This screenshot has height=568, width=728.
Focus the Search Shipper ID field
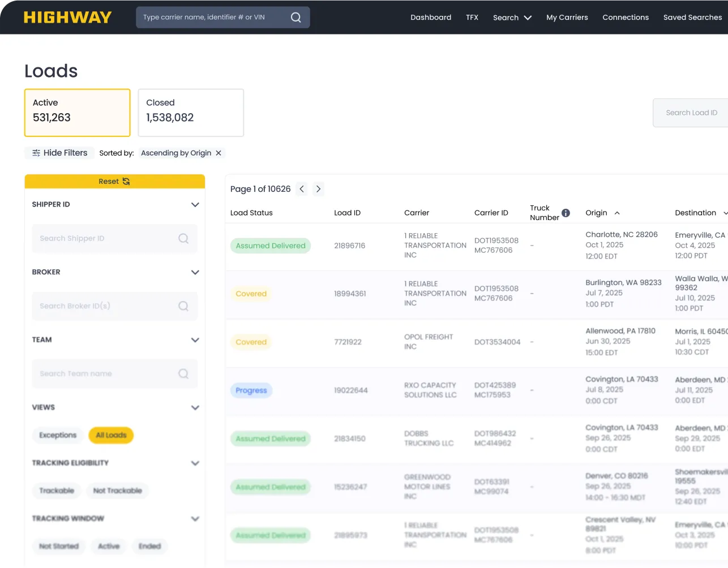pos(115,238)
